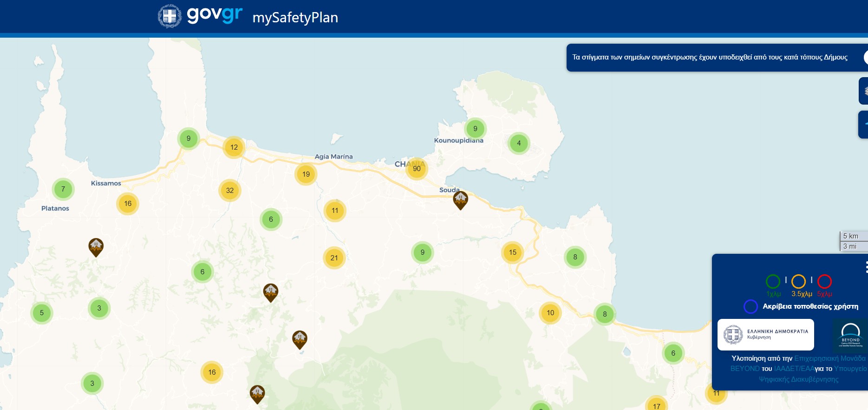Click the Hellenic Republic government logo
Screen dimensions: 868x410
click(765, 335)
